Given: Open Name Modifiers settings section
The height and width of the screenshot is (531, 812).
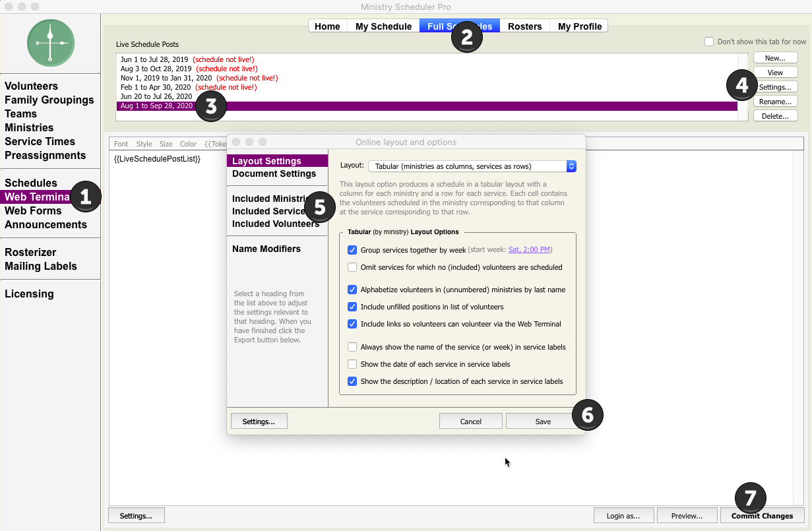Looking at the screenshot, I should click(x=266, y=249).
